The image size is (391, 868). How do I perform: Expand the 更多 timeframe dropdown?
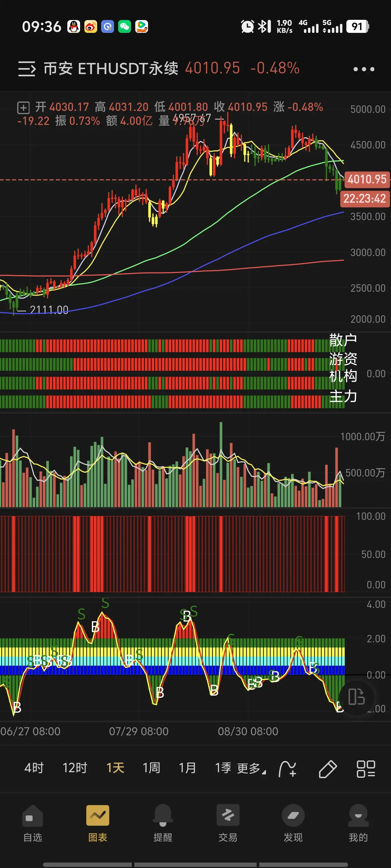coord(251,768)
